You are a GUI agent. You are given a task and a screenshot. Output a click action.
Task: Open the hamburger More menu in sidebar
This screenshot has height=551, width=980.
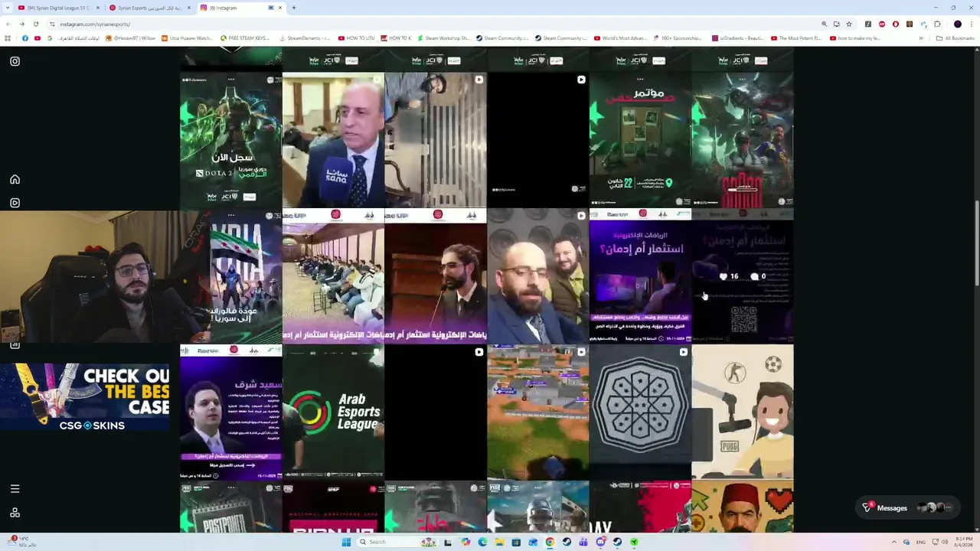click(x=15, y=488)
